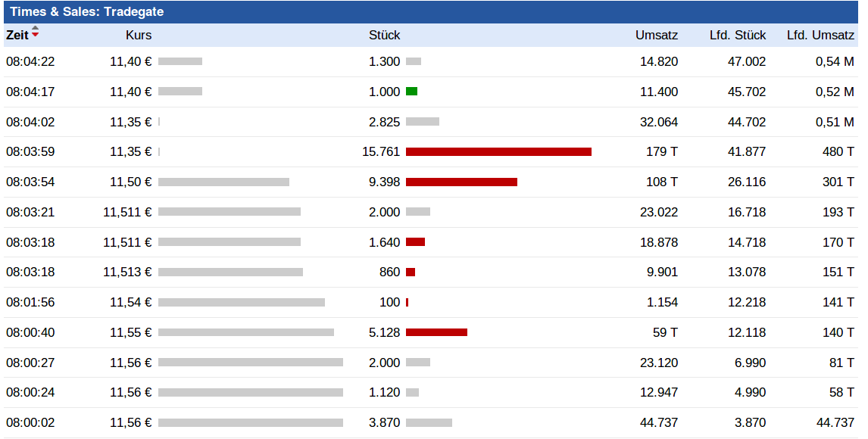Click the red descending sort arrow beside Zeit
Image resolution: width=868 pixels, height=439 pixels.
pyautogui.click(x=35, y=33)
